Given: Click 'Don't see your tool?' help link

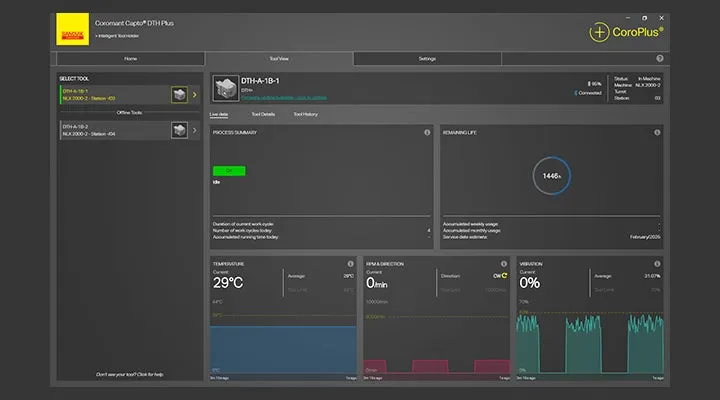Looking at the screenshot, I should (129, 374).
